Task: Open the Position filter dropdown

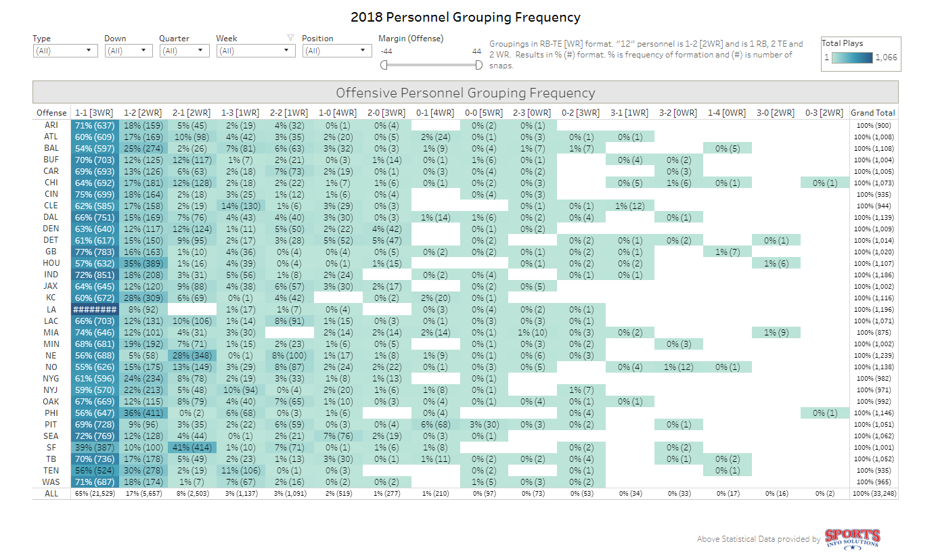Action: [x=336, y=51]
